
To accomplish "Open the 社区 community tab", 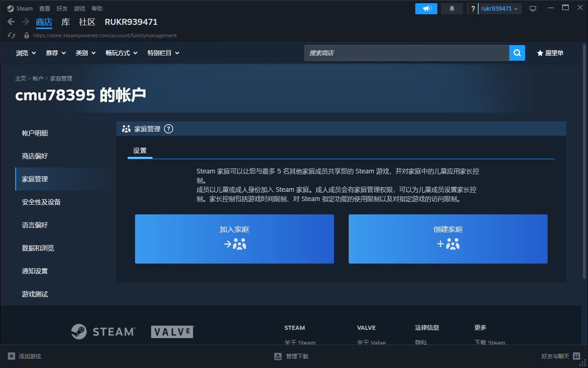I will pos(87,22).
